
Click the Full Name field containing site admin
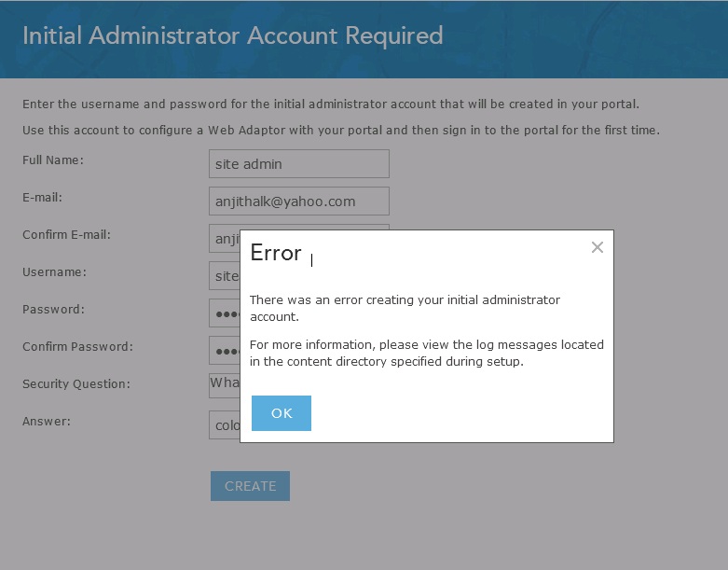[x=299, y=163]
